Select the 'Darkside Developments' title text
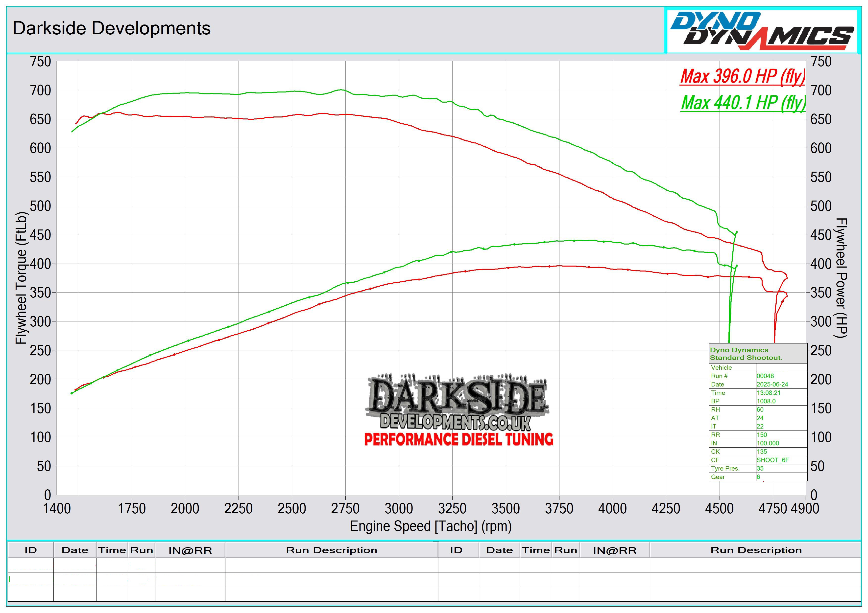Screen dimensions: 868x613 pyautogui.click(x=112, y=28)
